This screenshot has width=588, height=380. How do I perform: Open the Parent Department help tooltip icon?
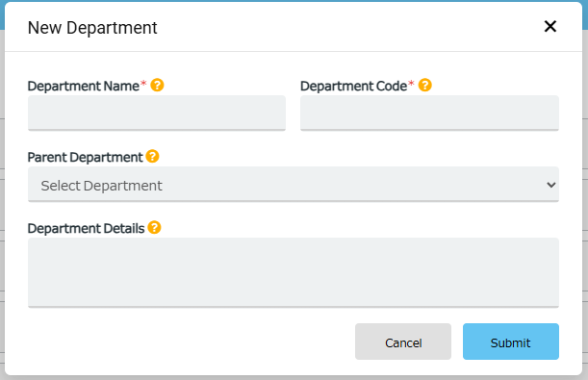click(x=152, y=156)
